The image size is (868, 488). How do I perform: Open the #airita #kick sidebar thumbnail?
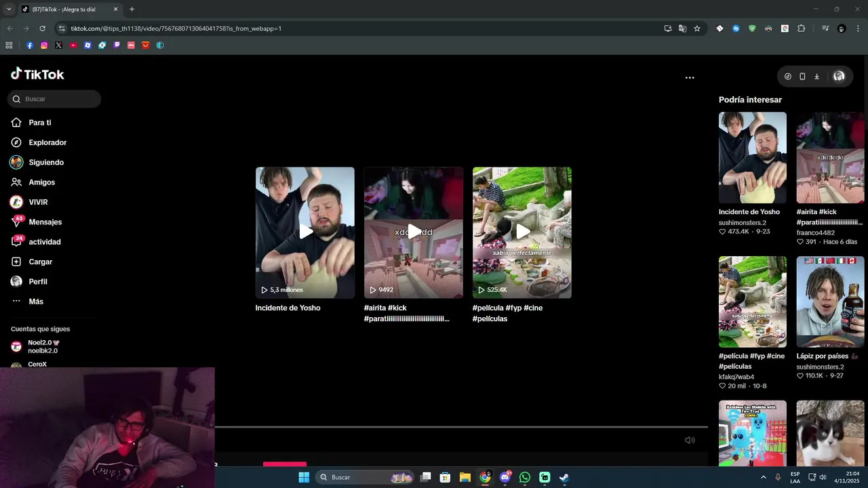[830, 158]
